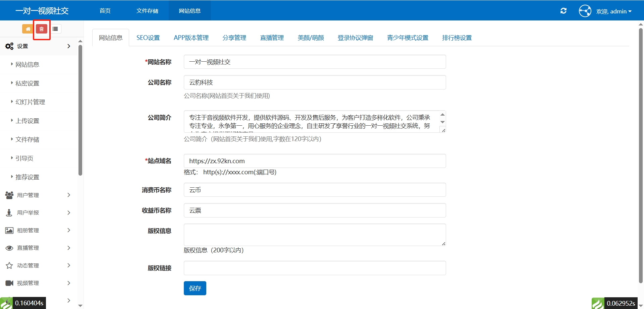Image resolution: width=644 pixels, height=309 pixels.
Task: Click sidebar scroll down arrow
Action: pos(80,306)
